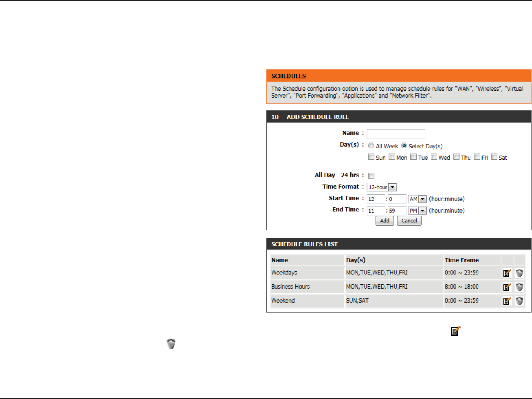Click the 8:00 ~ 18:00 time frame cell

coord(472,287)
